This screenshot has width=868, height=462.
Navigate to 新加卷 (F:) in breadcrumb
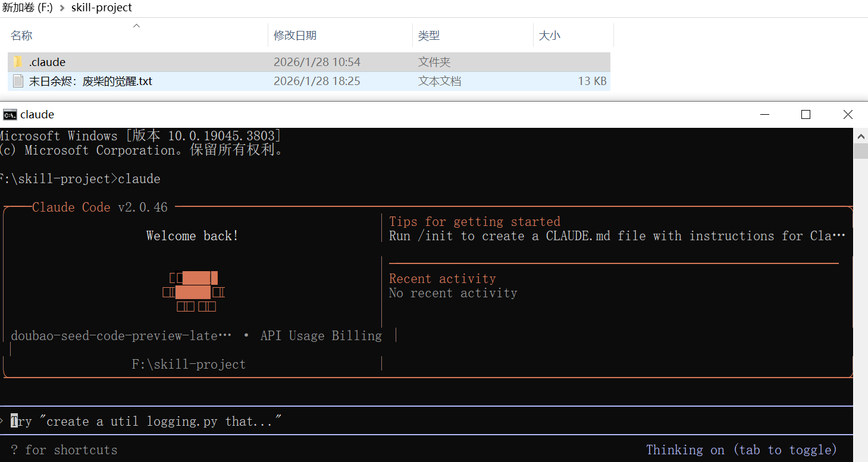[27, 8]
